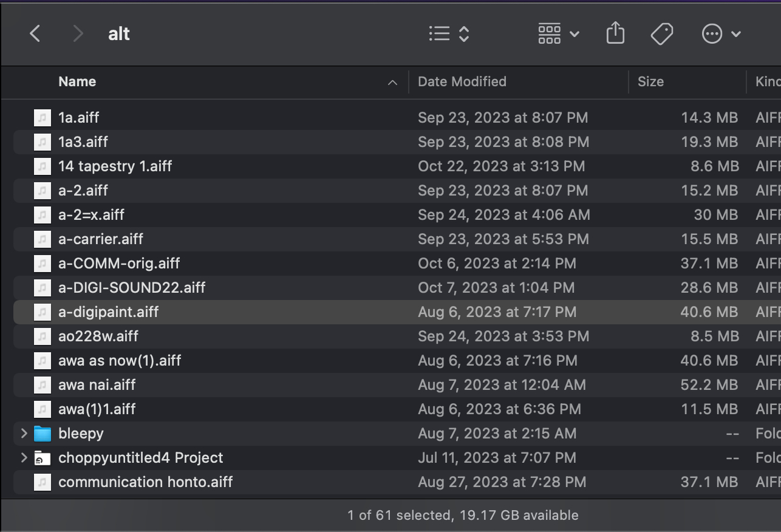Click the tag icon to edit tags
This screenshot has height=532, width=781.
661,34
